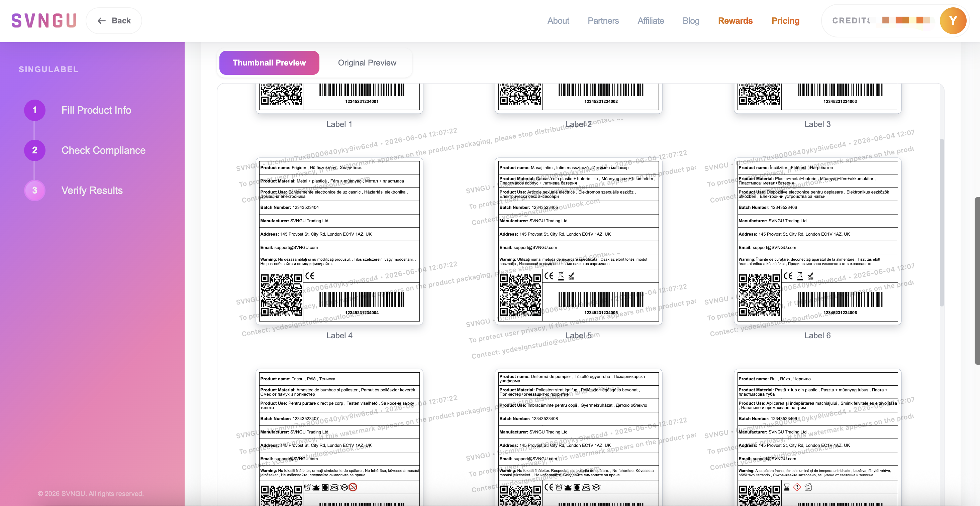Click QR code on Label 5
The height and width of the screenshot is (506, 980).
[x=520, y=295]
